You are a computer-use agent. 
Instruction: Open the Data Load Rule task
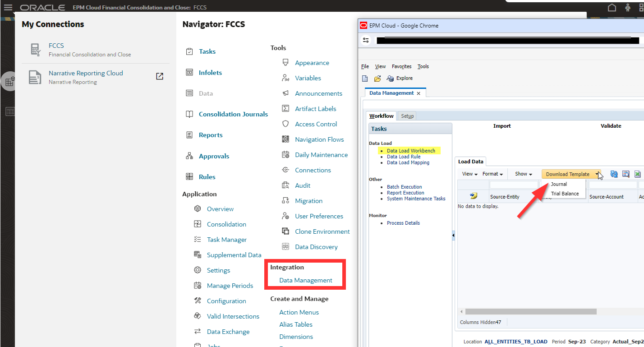[x=404, y=157]
